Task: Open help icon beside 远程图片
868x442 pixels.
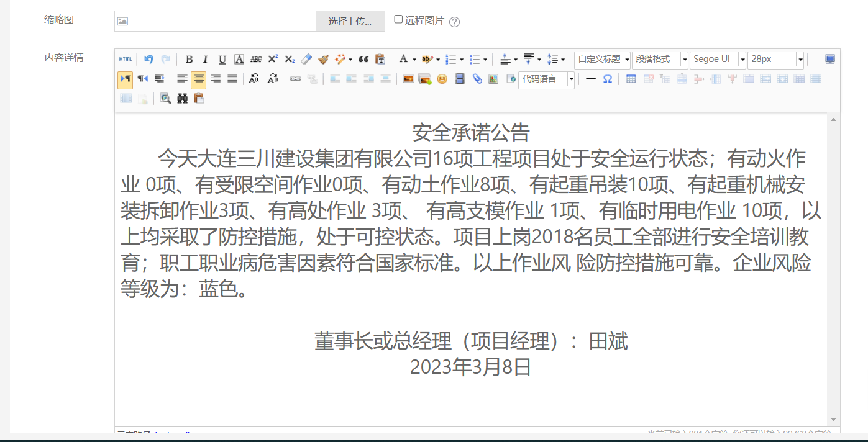Action: pyautogui.click(x=454, y=22)
